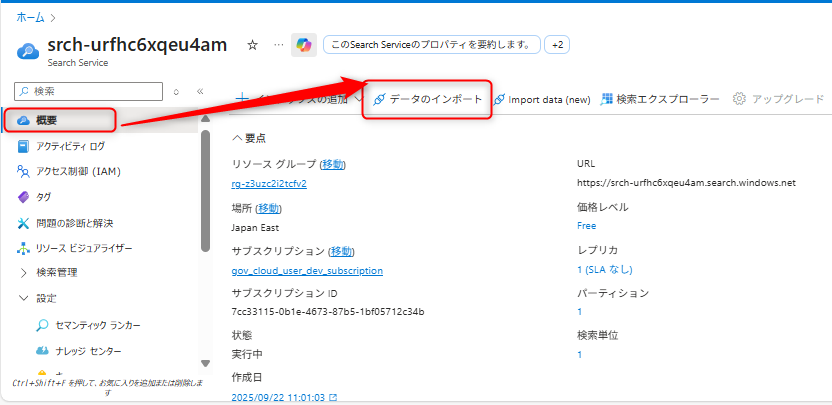The image size is (832, 405).
Task: Open タグ in the sidebar
Action: [x=44, y=197]
